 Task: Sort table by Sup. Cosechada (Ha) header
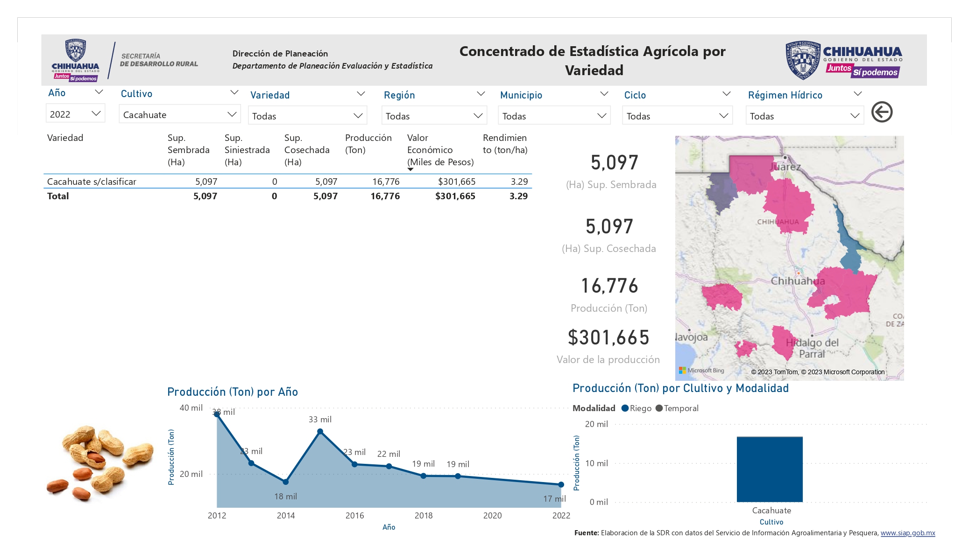[307, 150]
